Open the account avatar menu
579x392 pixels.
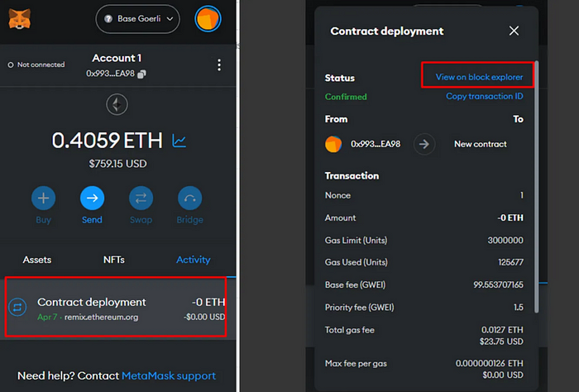coord(208,19)
